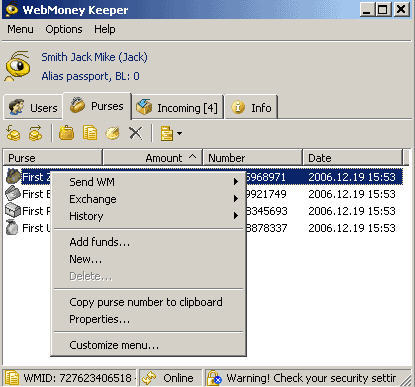This screenshot has width=415, height=387.
Task: Open the Menu menu
Action: point(20,29)
